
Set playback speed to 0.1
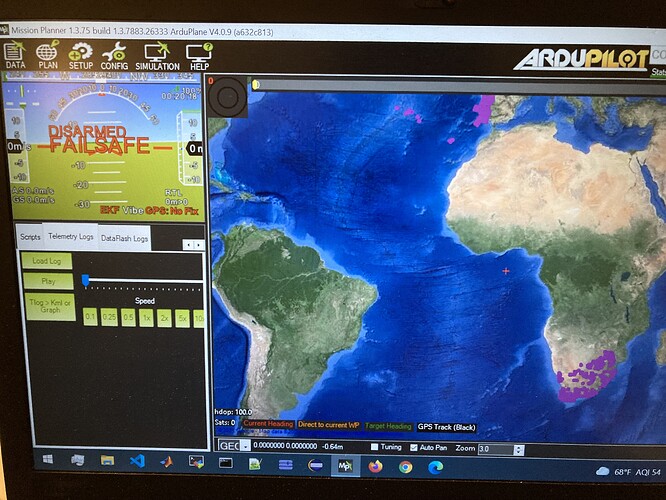coord(90,316)
